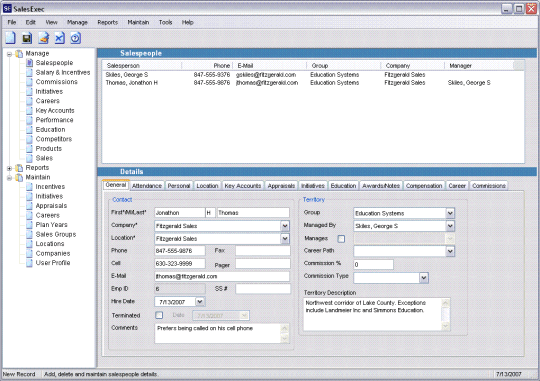Open the Career Path dropdown
Viewport: 540px width, 381px height.
coord(450,251)
